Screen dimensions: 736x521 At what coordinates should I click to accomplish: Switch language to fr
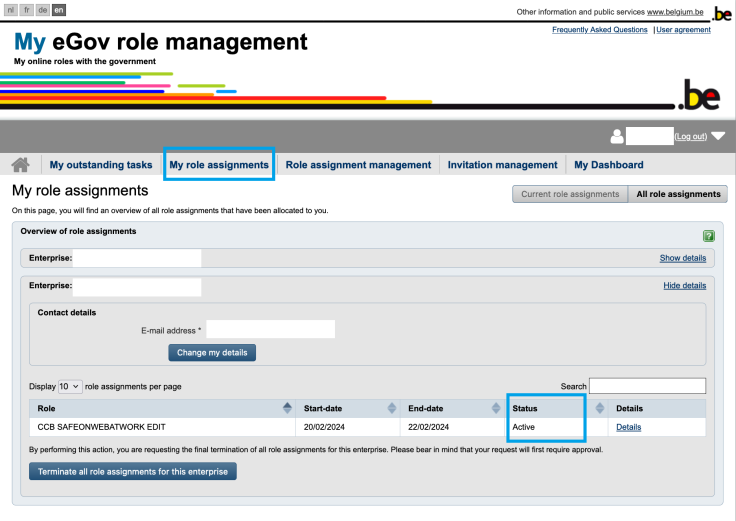coord(27,10)
